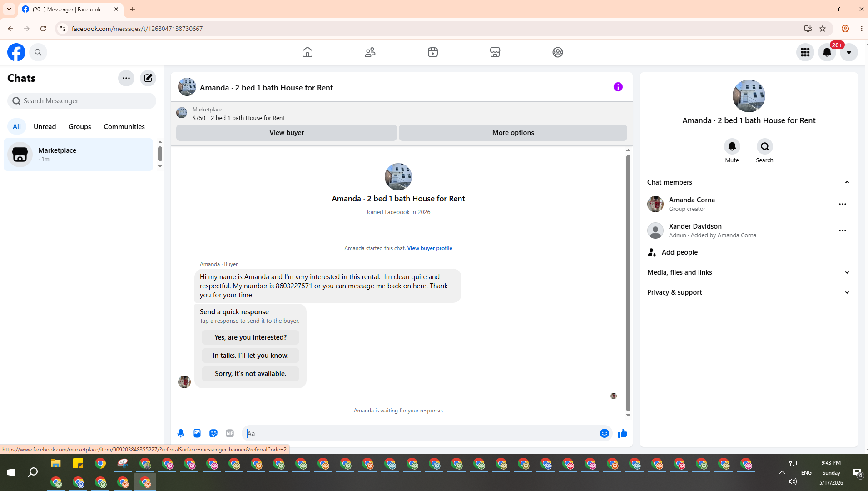Screen dimensions: 868x491
Task: Click the View buyer button
Action: click(287, 133)
